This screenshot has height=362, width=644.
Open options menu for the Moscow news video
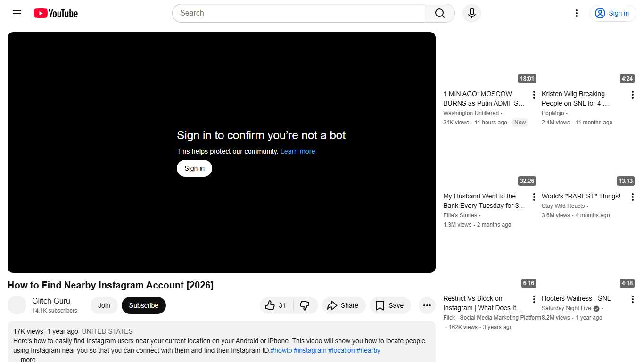point(533,94)
